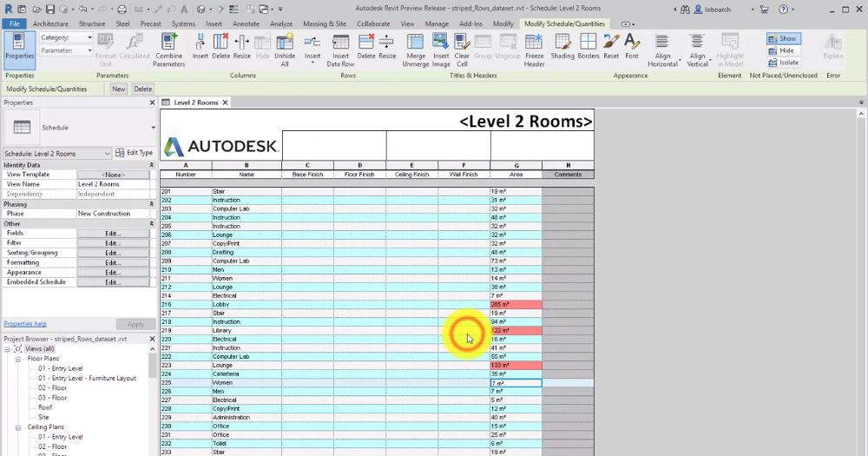Viewport: 868px width, 456px height.
Task: Click the Cafeteria name cell
Action: point(247,374)
